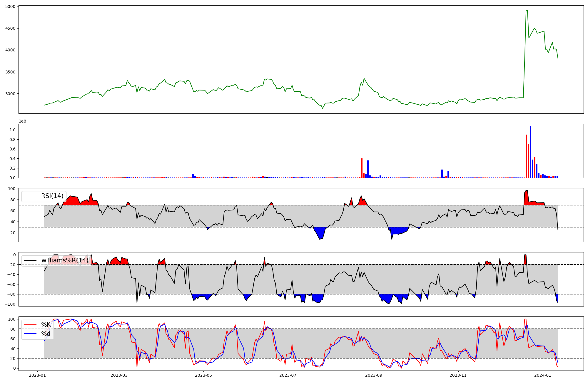Screen dimensions: 588x382
Task: Click the RSI(14) legend label
Action: tap(52, 196)
